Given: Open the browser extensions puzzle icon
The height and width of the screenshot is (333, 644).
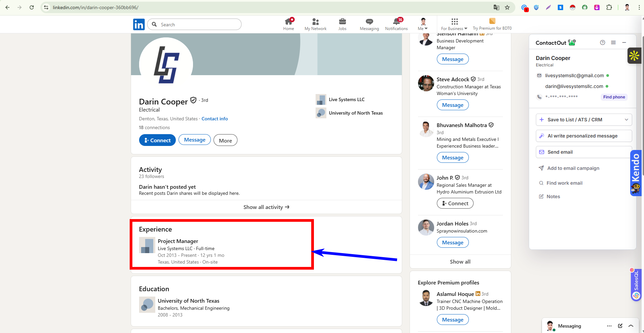Looking at the screenshot, I should (609, 7).
